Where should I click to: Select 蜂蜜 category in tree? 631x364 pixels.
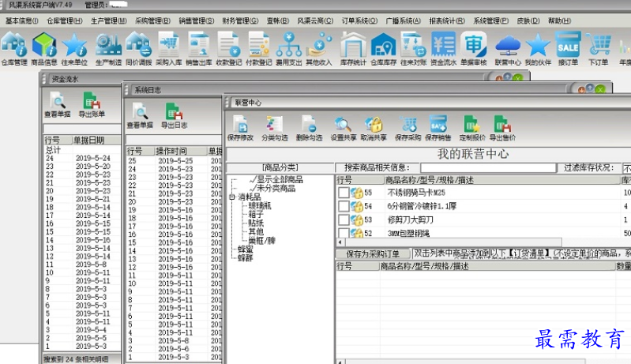pos(245,250)
